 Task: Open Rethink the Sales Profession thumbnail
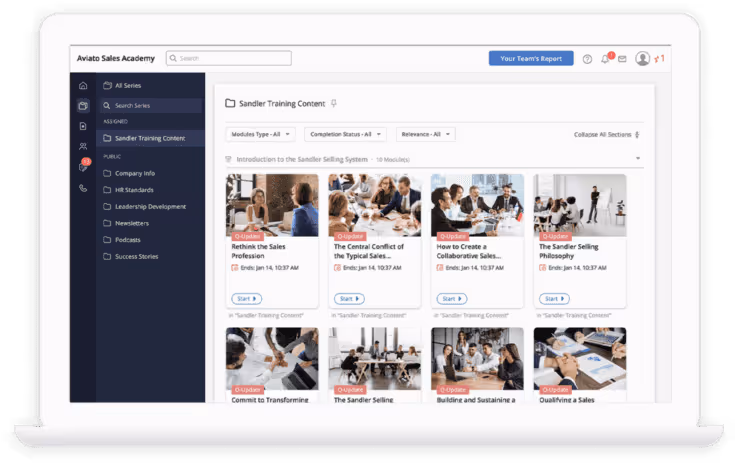272,205
